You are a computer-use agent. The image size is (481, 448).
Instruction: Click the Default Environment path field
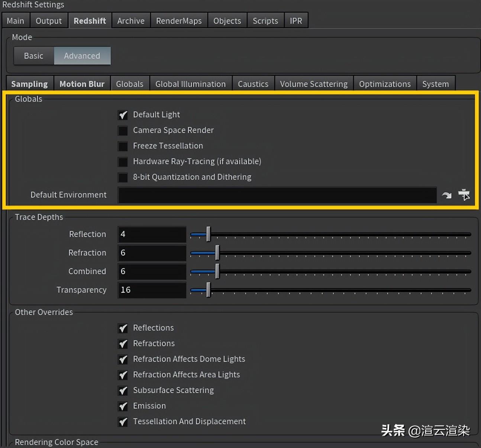click(x=277, y=195)
